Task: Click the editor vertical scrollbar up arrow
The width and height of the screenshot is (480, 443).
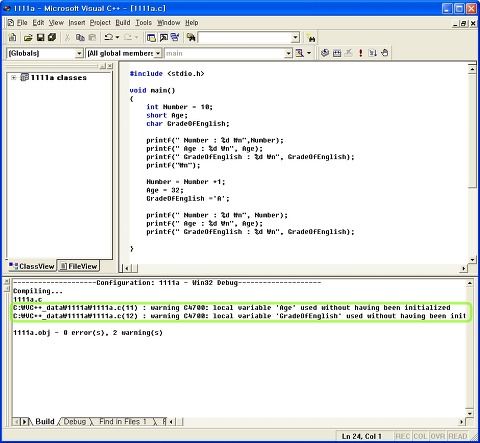Action: [472, 69]
